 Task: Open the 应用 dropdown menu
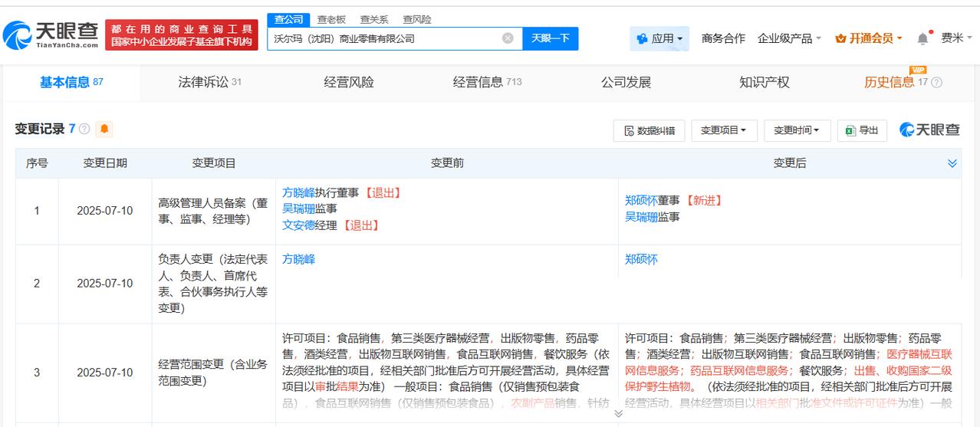click(659, 38)
